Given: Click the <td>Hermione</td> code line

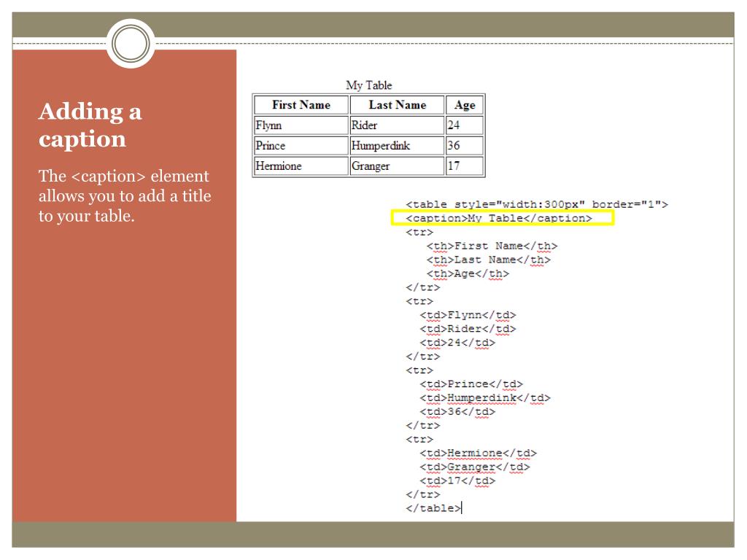Looking at the screenshot, I should [479, 453].
